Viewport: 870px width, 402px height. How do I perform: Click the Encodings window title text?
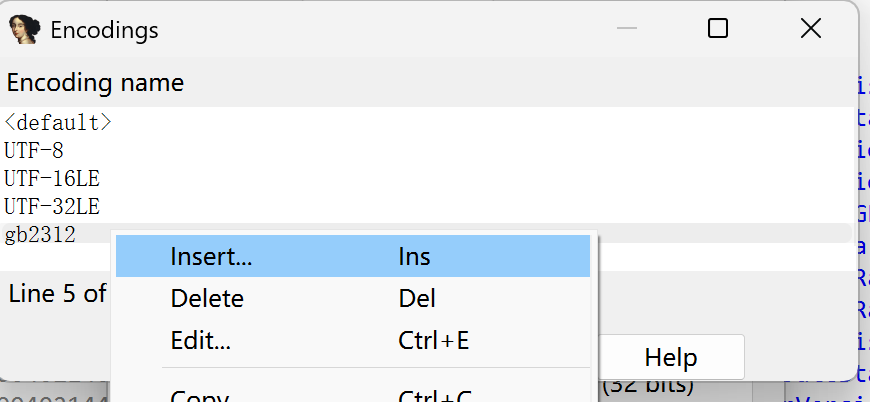click(x=104, y=29)
